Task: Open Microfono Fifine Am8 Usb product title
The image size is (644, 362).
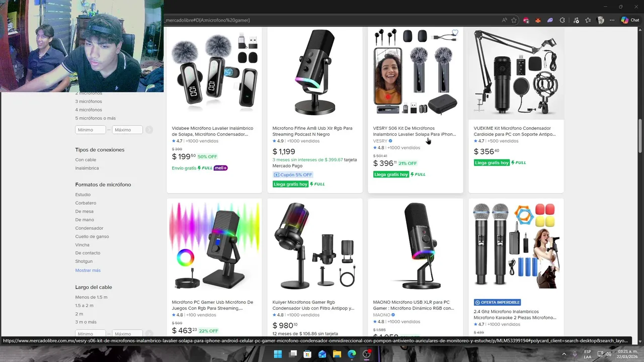Action: (312, 131)
